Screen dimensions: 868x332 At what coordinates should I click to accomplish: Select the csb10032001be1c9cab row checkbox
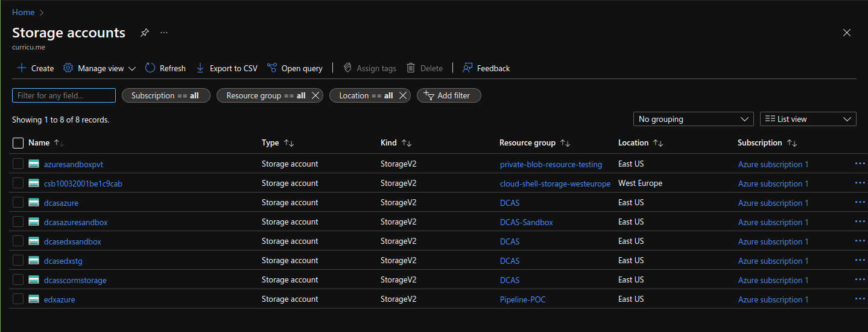click(18, 183)
